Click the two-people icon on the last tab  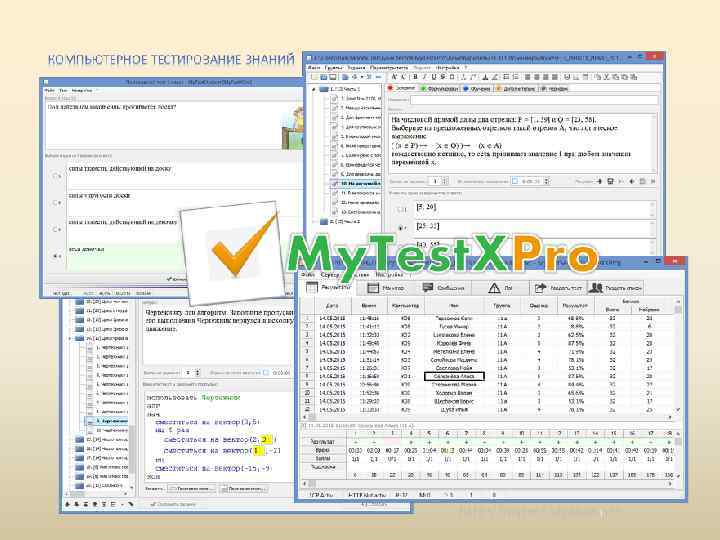[x=596, y=288]
